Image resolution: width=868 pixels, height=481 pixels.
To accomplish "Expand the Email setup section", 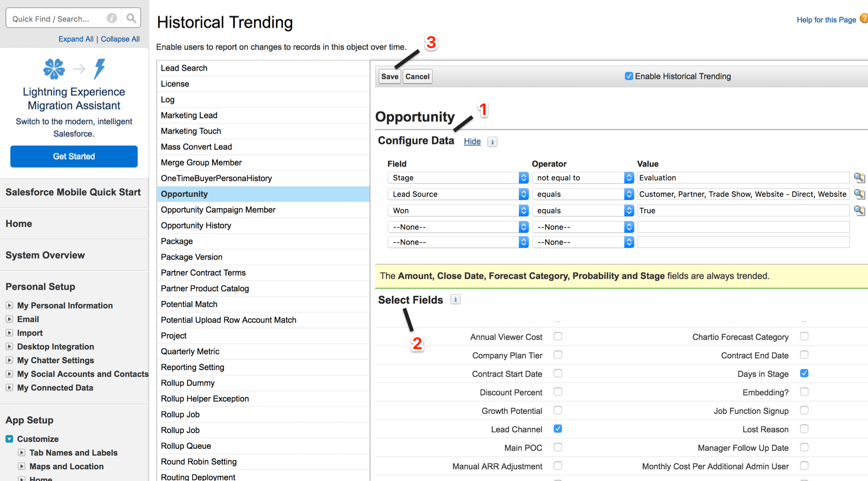I will [9, 319].
